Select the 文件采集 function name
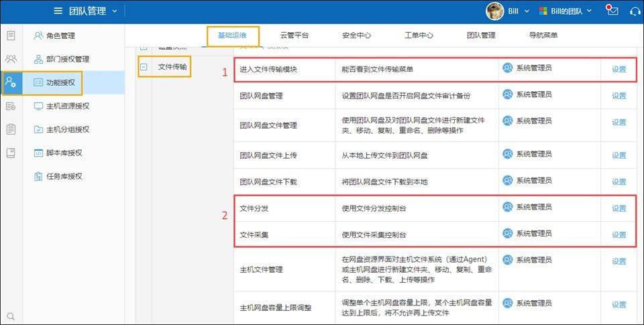The height and width of the screenshot is (325, 644). tap(254, 235)
